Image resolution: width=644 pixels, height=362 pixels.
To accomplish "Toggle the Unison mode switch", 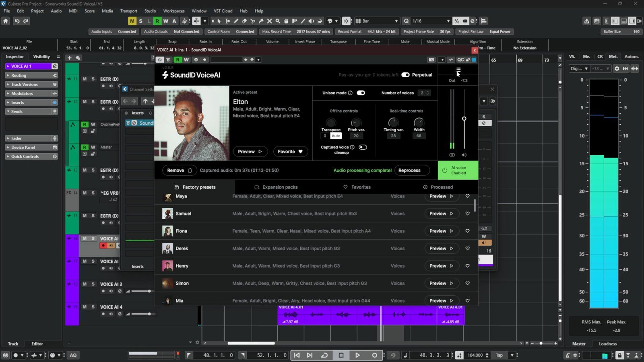I will 361,93.
